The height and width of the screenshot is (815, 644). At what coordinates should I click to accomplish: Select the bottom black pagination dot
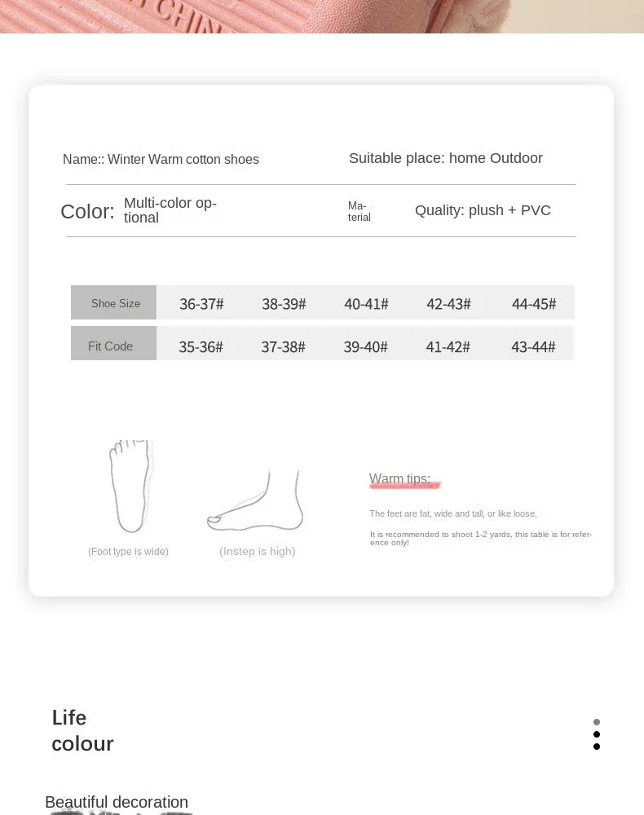point(597,747)
